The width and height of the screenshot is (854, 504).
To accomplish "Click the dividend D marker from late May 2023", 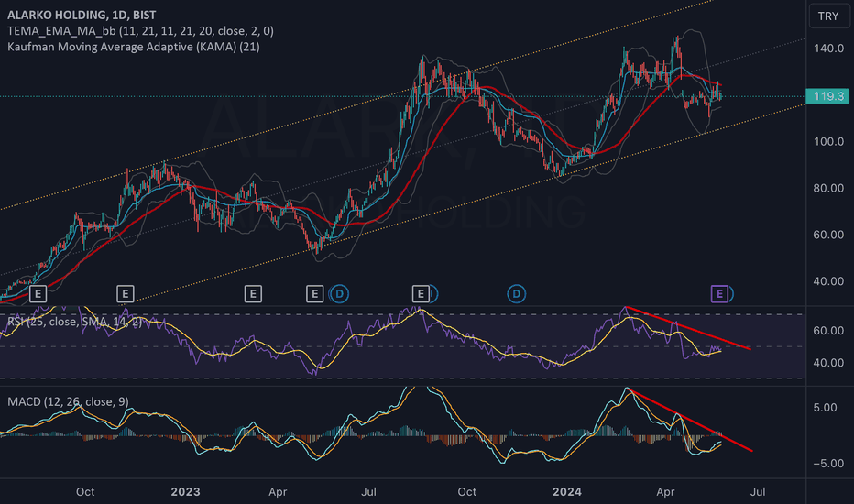I will click(x=339, y=294).
